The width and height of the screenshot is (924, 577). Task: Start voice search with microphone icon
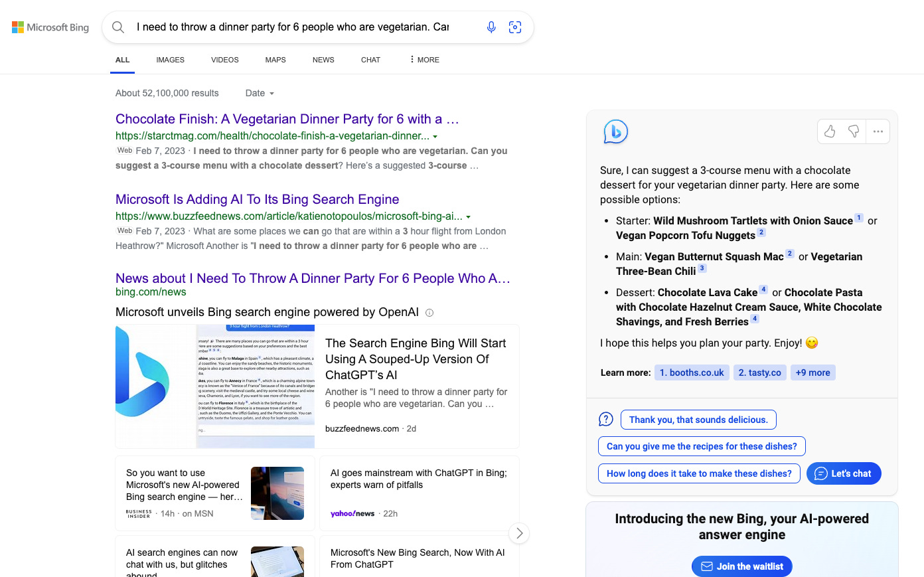coord(491,27)
